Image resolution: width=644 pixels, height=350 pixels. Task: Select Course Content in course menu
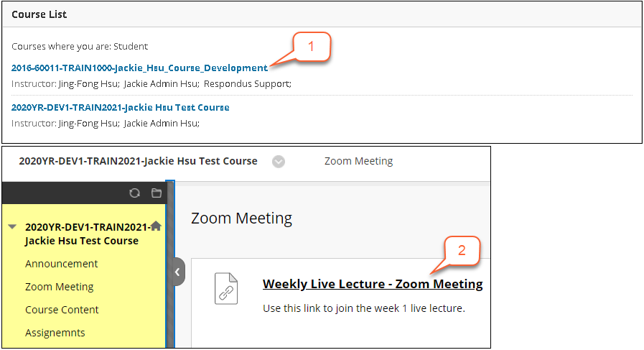(62, 310)
